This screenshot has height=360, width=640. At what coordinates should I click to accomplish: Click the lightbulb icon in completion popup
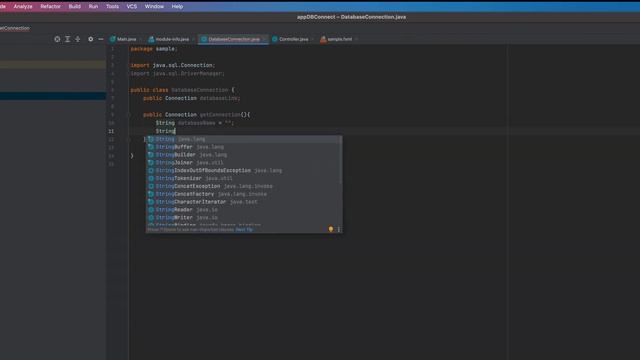pyautogui.click(x=331, y=229)
